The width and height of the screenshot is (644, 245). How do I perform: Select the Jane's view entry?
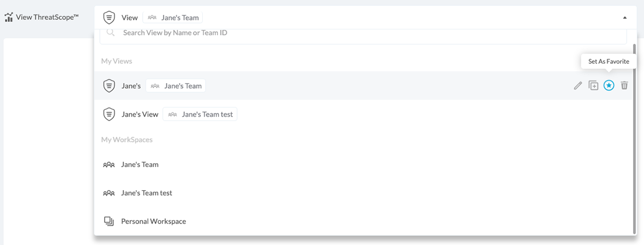pyautogui.click(x=131, y=86)
